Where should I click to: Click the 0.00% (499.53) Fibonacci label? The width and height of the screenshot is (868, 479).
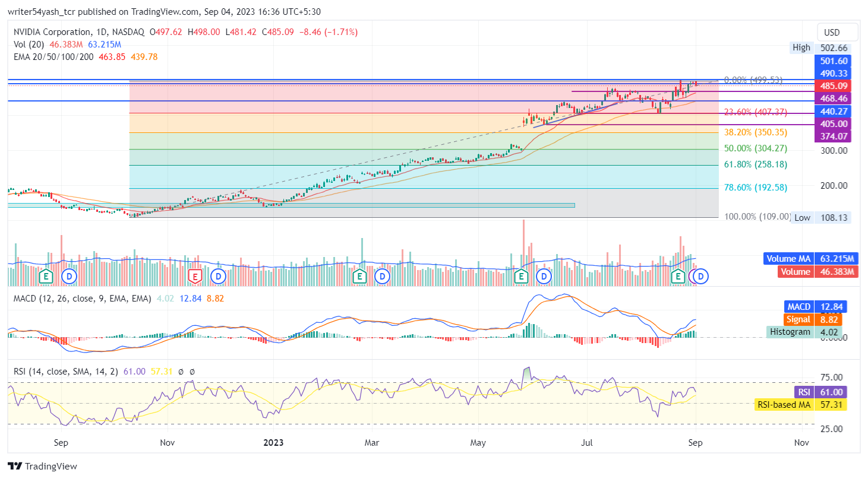753,80
